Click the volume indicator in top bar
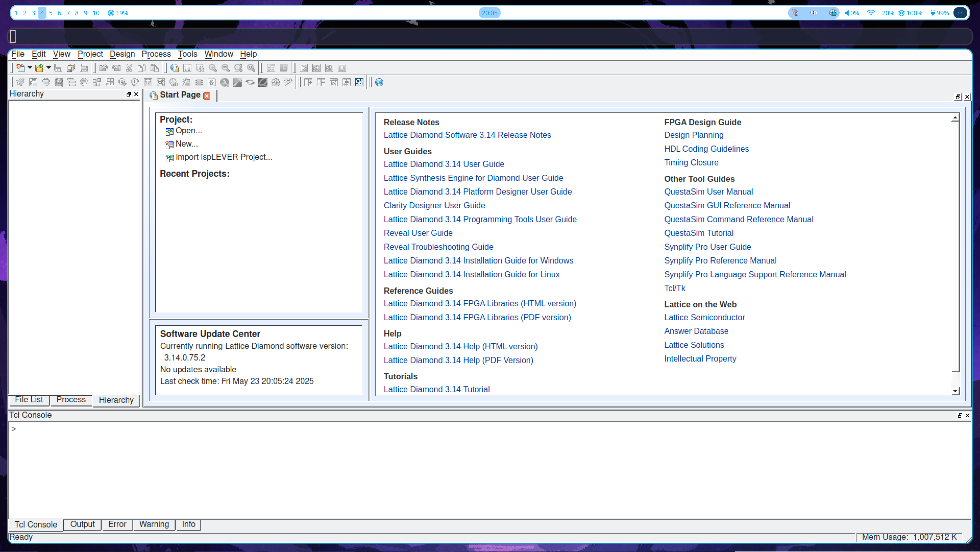The image size is (980, 552). tap(852, 13)
